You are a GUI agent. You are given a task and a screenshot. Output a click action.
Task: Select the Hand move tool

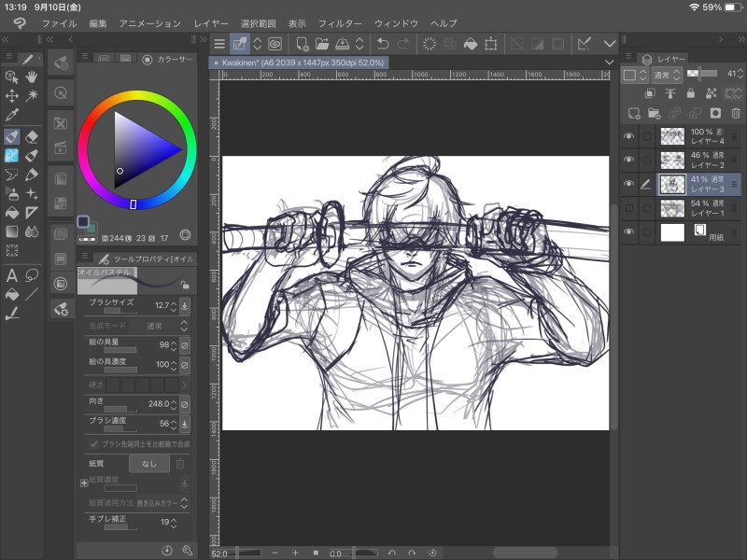32,77
